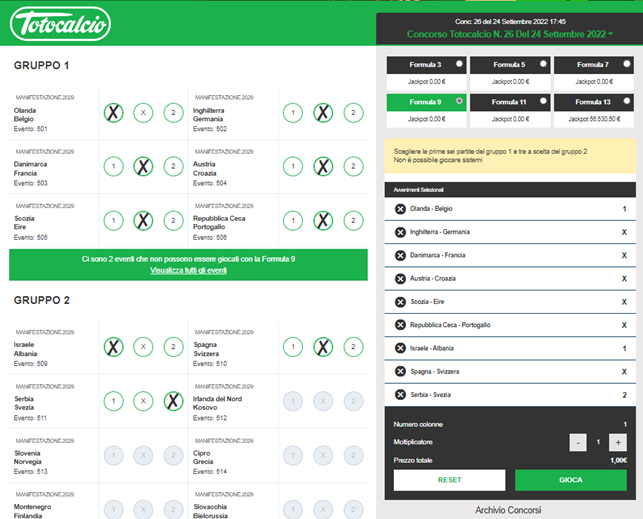
Task: Remove Scozia - Eire from the betslip
Action: [400, 301]
